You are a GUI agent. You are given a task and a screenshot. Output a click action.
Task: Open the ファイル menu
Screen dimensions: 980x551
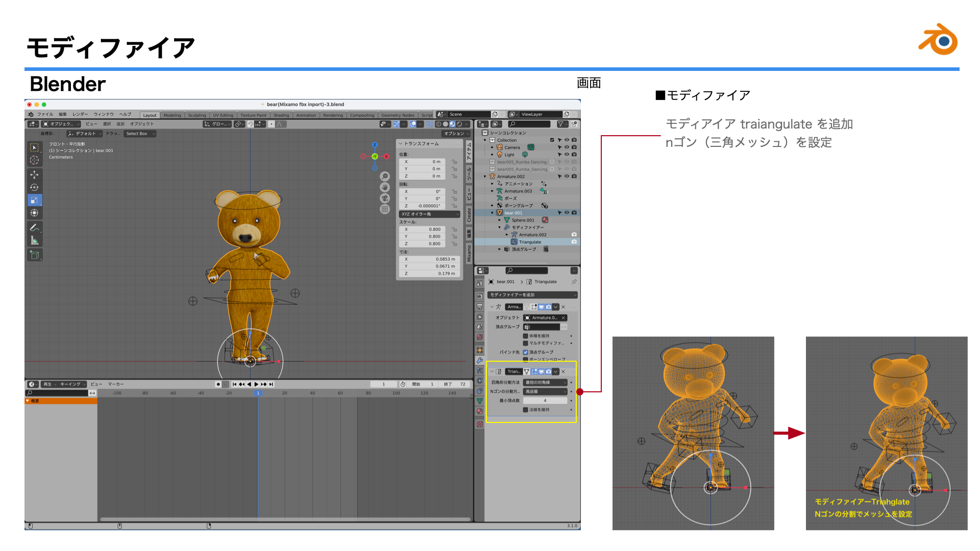tap(45, 114)
